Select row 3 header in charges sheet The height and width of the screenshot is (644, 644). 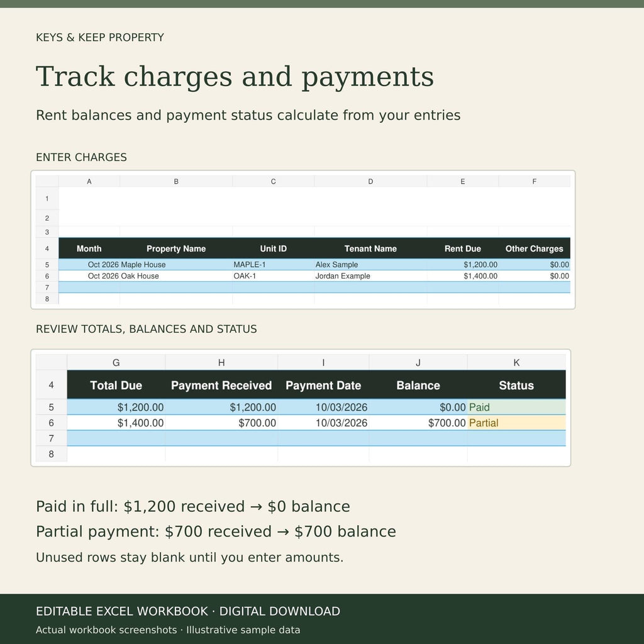tap(47, 232)
